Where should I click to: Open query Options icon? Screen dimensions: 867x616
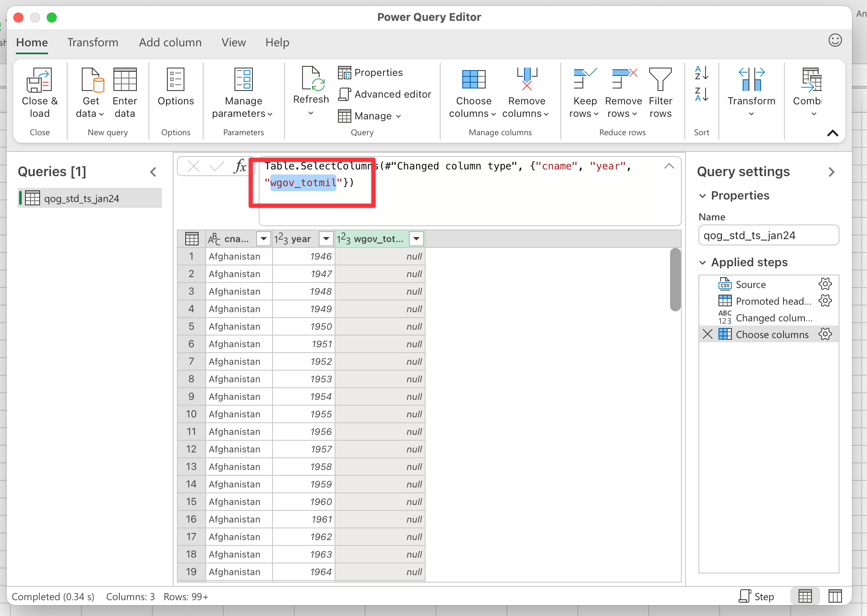pos(176,79)
